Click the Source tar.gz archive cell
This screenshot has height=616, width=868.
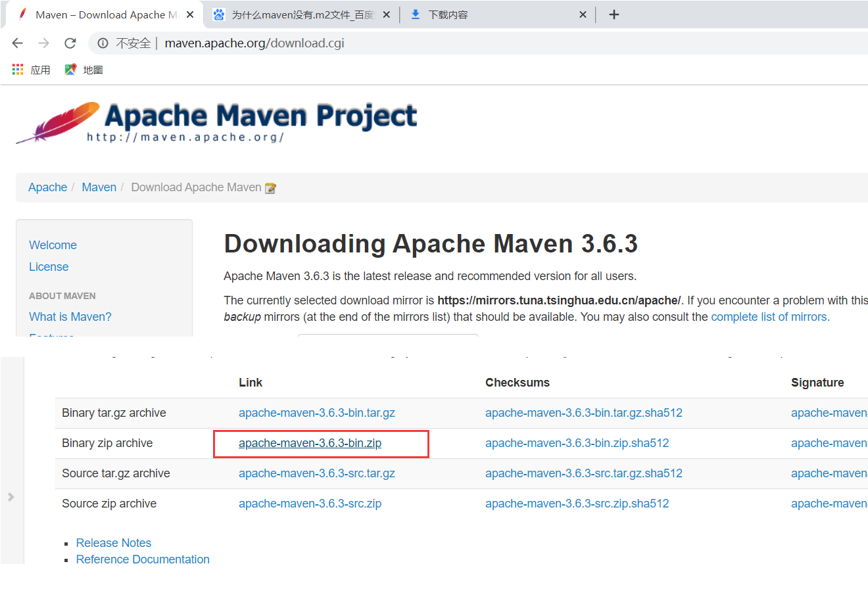click(x=116, y=473)
